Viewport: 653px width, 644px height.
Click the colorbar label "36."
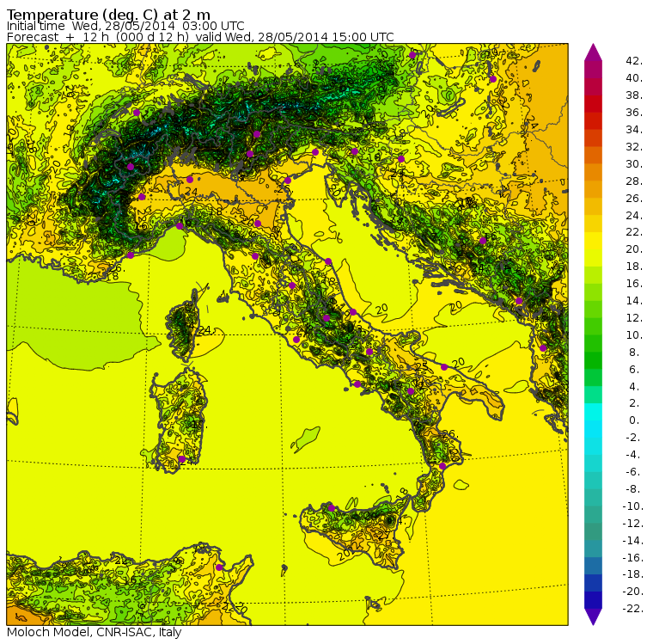[x=634, y=112]
